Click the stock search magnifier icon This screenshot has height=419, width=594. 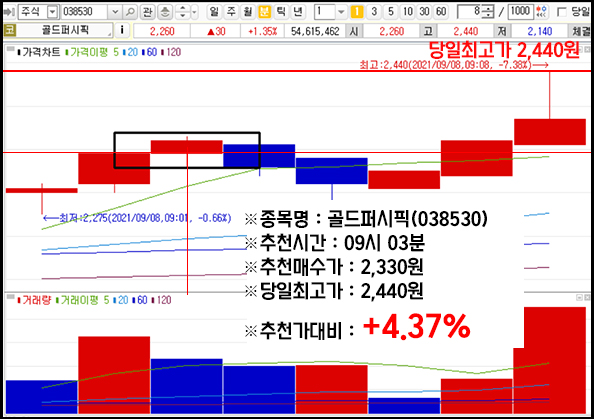coord(130,12)
